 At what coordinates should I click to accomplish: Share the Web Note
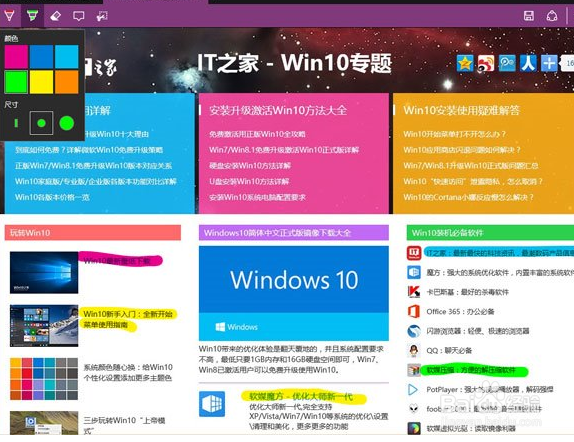click(552, 16)
